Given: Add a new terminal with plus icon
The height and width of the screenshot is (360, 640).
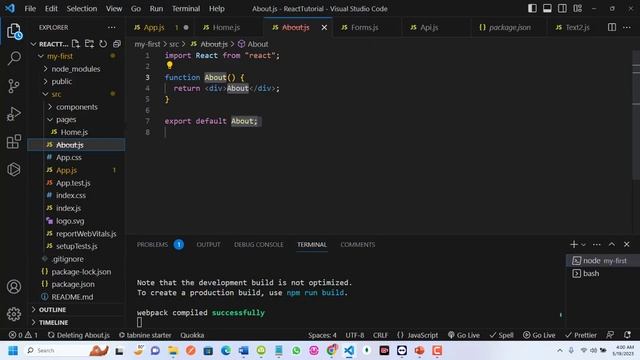Looking at the screenshot, I should [573, 244].
